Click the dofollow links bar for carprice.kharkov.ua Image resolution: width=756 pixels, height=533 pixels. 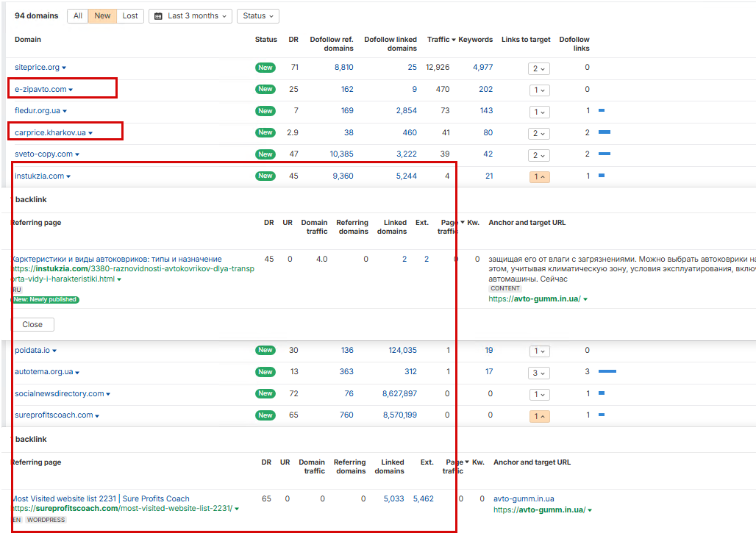[x=605, y=132]
